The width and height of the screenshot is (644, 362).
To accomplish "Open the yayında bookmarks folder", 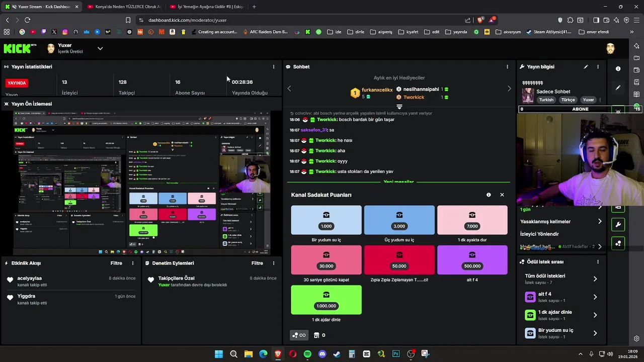I will point(456,32).
